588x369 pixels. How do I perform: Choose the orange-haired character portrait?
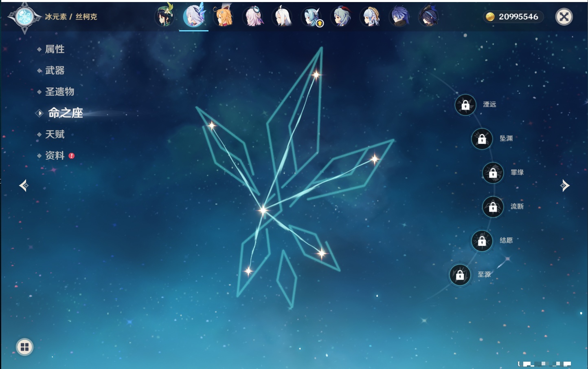[224, 17]
